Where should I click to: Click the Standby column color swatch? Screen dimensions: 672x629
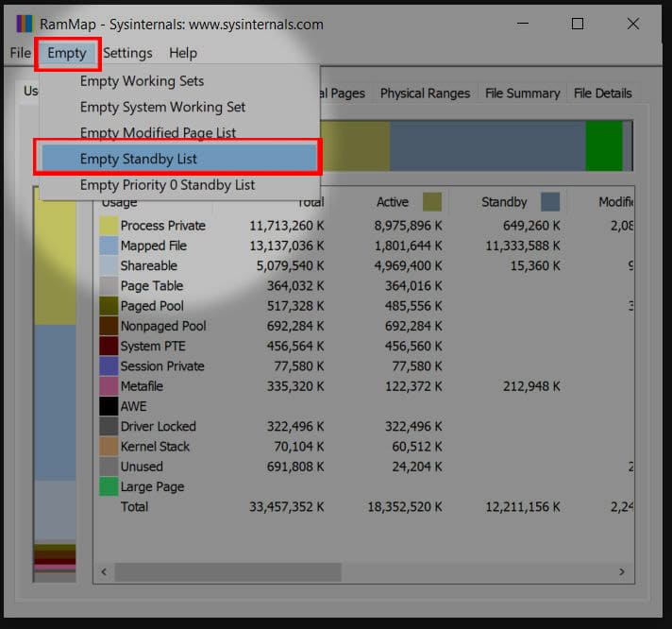550,202
